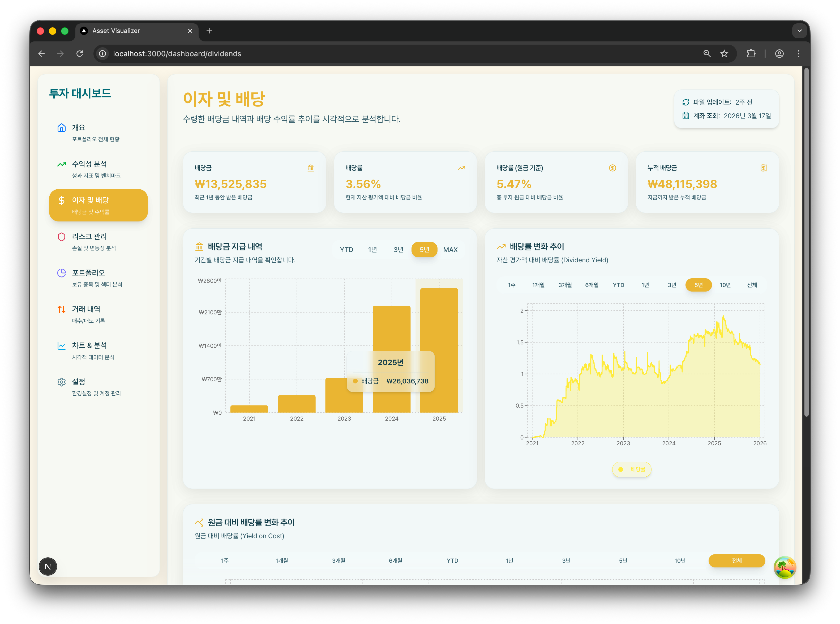The width and height of the screenshot is (840, 624).
Task: Click the line chart icon for 차트 & 분석
Action: [62, 346]
